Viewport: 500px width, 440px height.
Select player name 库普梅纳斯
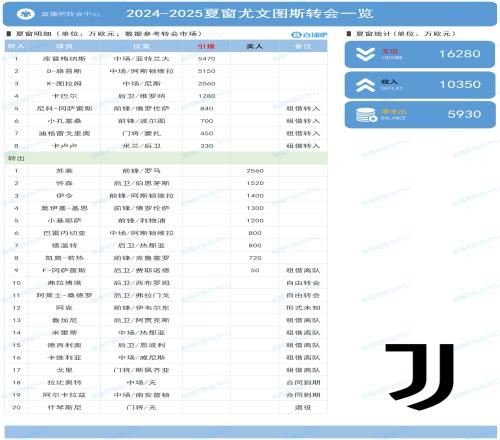(x=64, y=59)
